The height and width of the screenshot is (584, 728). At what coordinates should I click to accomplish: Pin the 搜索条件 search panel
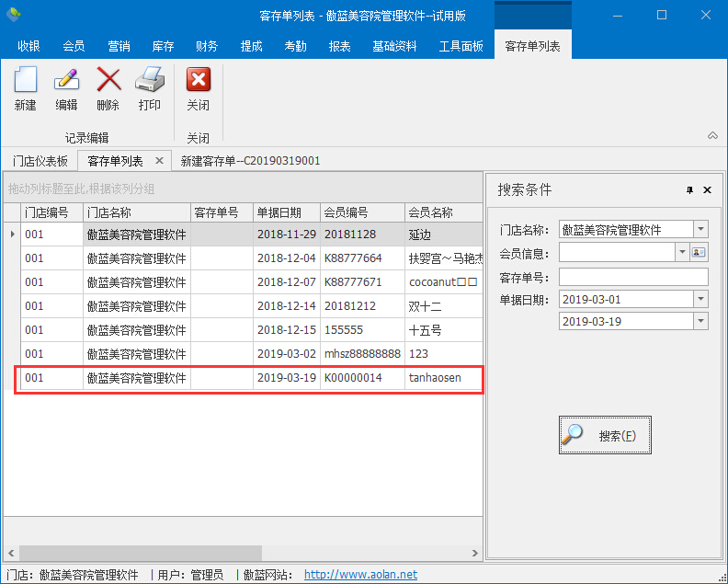coord(690,189)
